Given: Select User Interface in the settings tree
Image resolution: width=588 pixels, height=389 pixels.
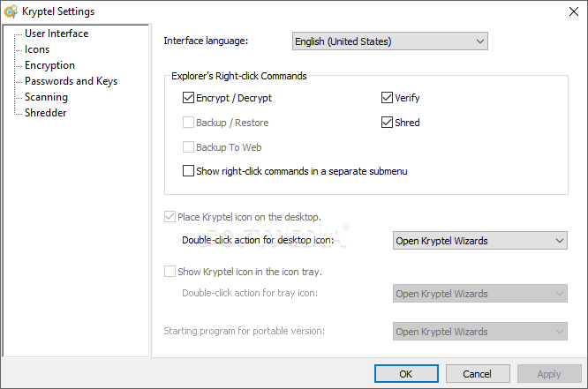Looking at the screenshot, I should tap(57, 34).
